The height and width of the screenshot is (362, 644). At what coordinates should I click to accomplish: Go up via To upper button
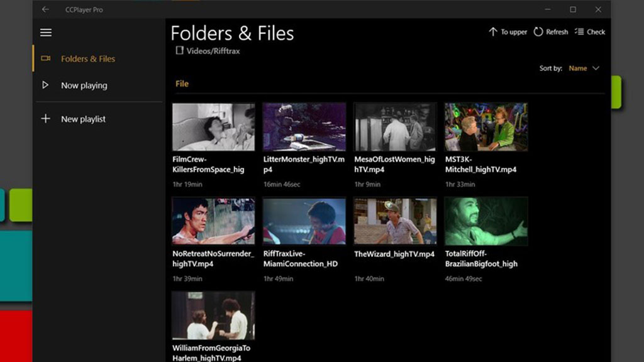click(508, 31)
